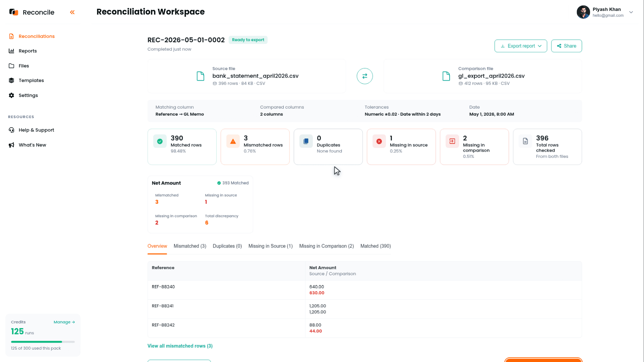Open the Missing in Comparison (2) tab
Screen dimensions: 644x362
326,246
